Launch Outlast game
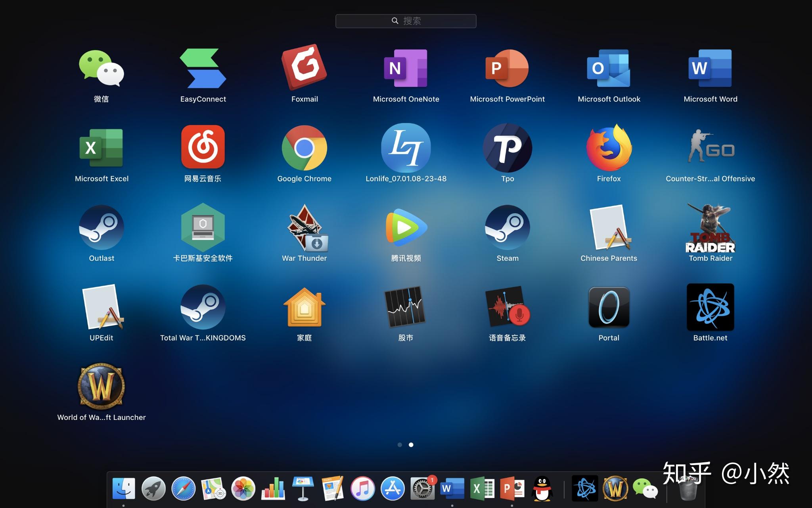Viewport: 812px width, 508px height. click(101, 228)
